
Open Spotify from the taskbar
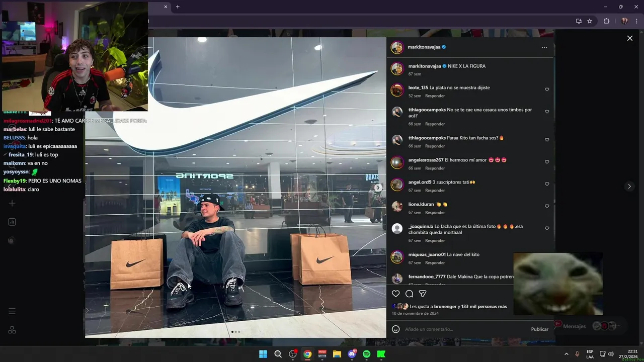click(366, 354)
